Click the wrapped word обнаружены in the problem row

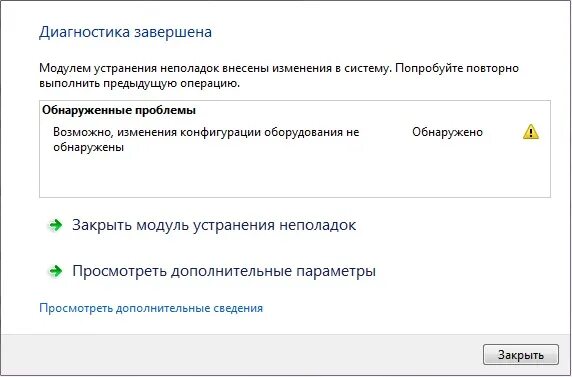[x=88, y=147]
